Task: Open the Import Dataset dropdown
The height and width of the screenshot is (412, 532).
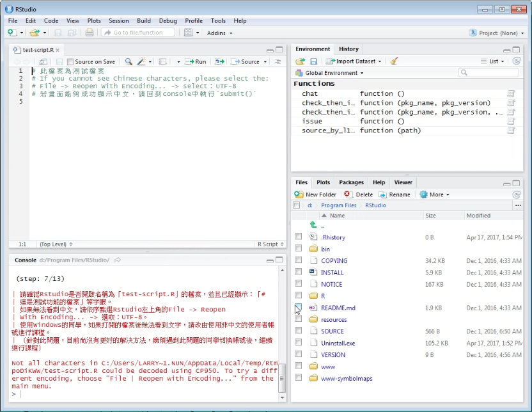Action: coord(354,61)
